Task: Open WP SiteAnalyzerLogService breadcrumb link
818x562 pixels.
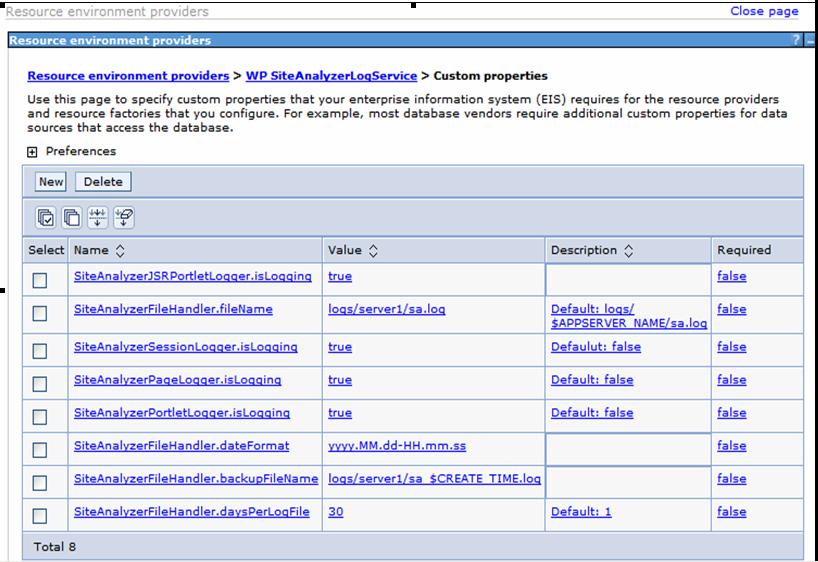Action: tap(331, 76)
